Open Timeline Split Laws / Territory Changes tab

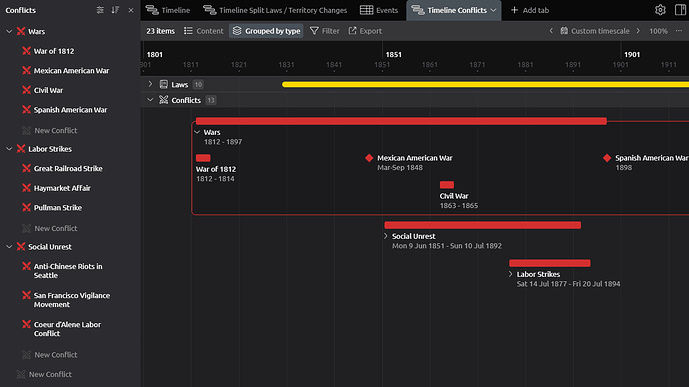pos(275,10)
